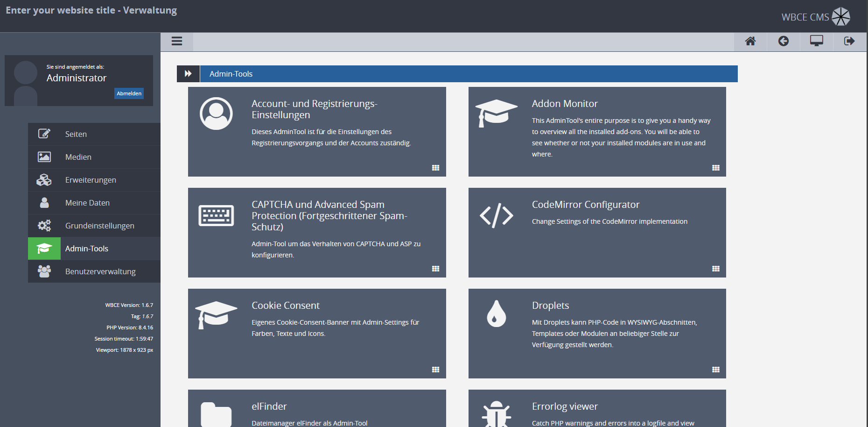868x427 pixels.
Task: Click the back arrow circle icon
Action: (x=784, y=41)
